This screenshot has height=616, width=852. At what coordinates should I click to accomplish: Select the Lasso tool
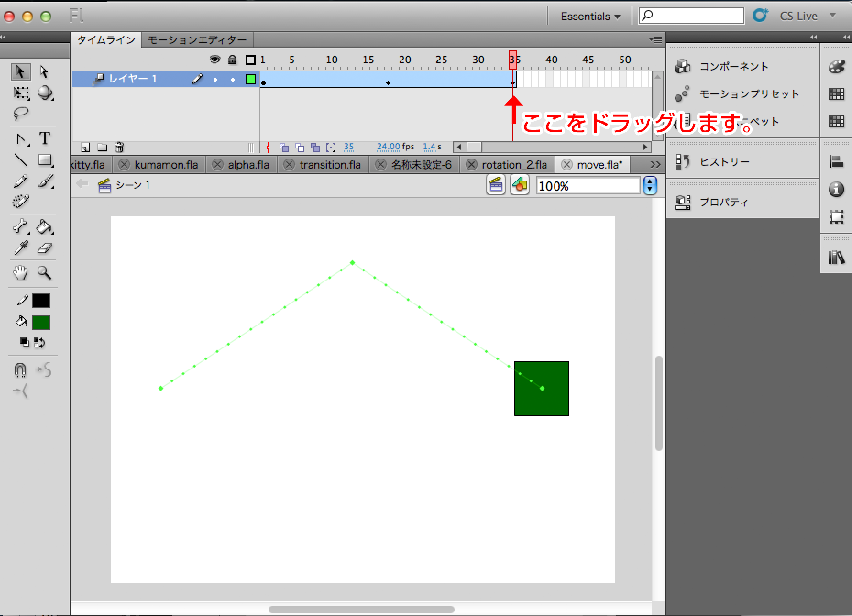(x=21, y=113)
